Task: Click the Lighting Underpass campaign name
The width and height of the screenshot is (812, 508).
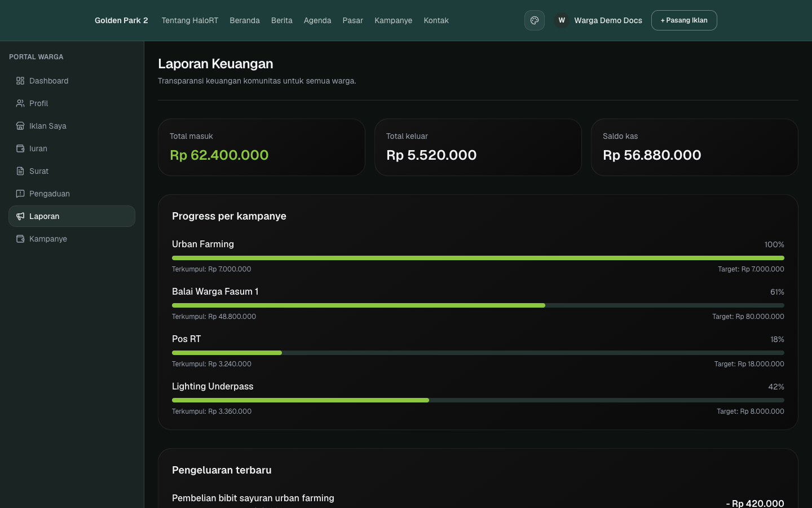Action: (x=213, y=386)
